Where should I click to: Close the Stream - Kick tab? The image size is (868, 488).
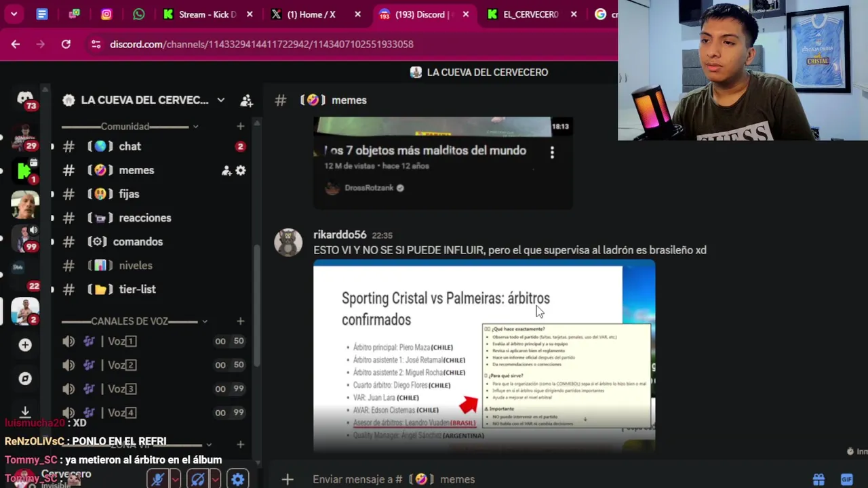coord(250,14)
